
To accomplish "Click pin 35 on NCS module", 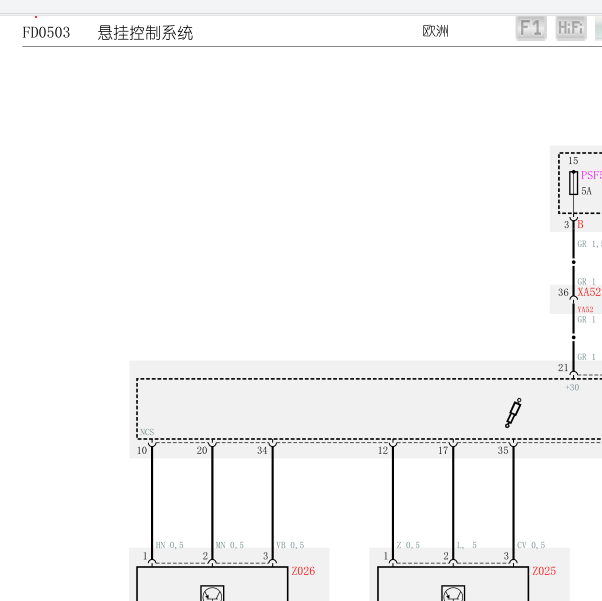I will [503, 450].
